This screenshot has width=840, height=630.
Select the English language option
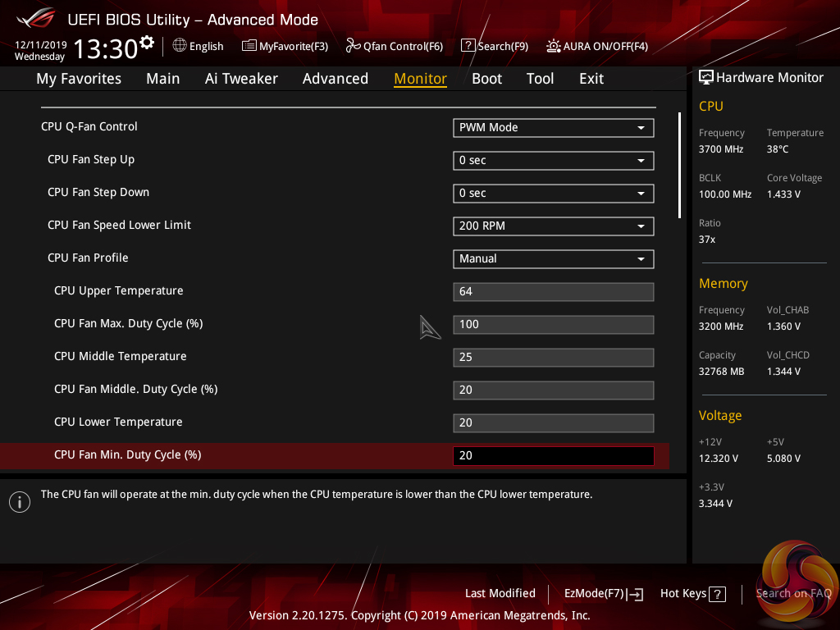click(206, 47)
